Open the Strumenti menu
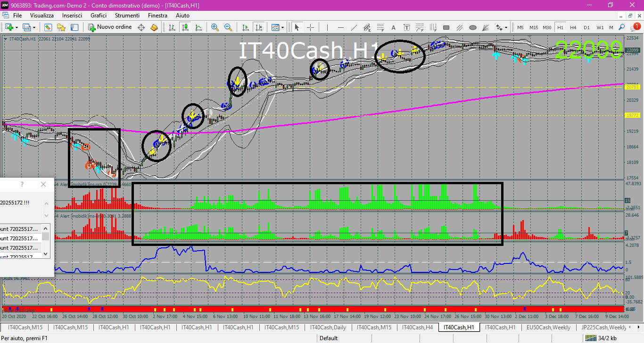 [127, 16]
